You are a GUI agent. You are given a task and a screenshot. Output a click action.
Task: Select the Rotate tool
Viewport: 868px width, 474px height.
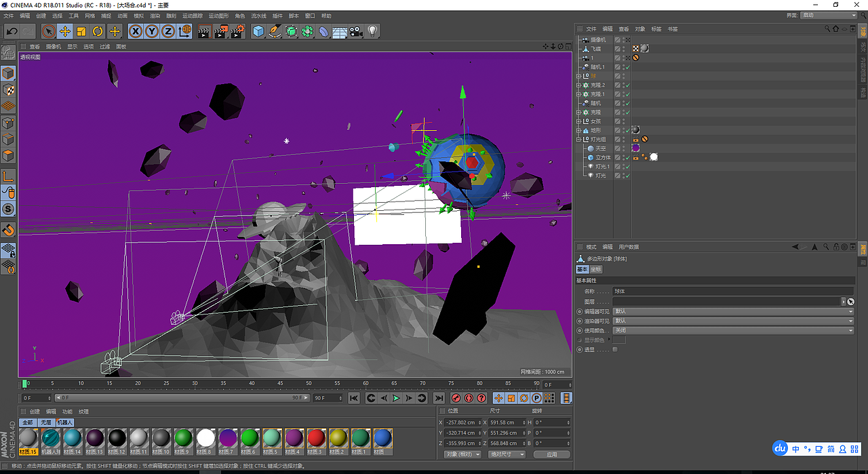(98, 31)
